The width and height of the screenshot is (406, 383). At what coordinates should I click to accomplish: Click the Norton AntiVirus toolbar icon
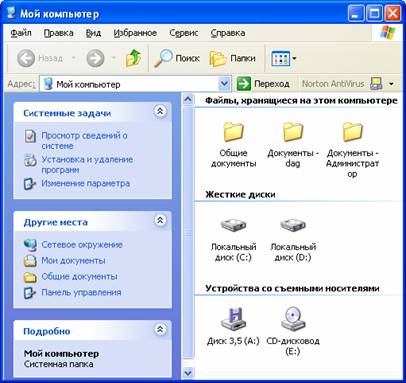[x=376, y=84]
